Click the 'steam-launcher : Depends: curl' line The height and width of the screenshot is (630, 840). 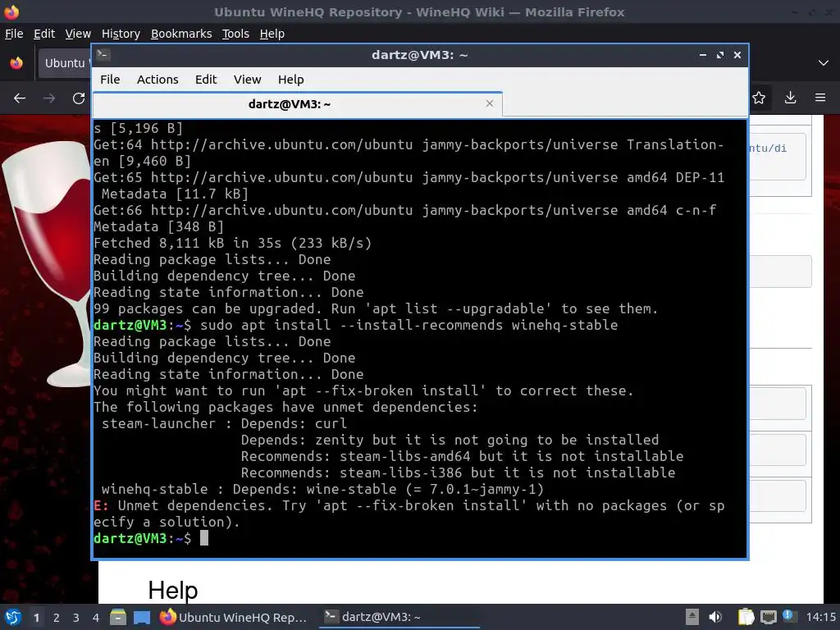pos(224,424)
